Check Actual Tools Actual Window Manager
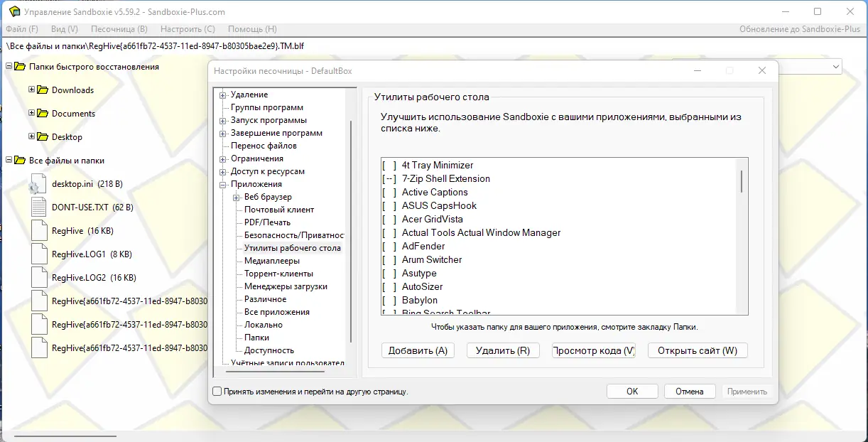Screen dimensions: 868x442 389,233
